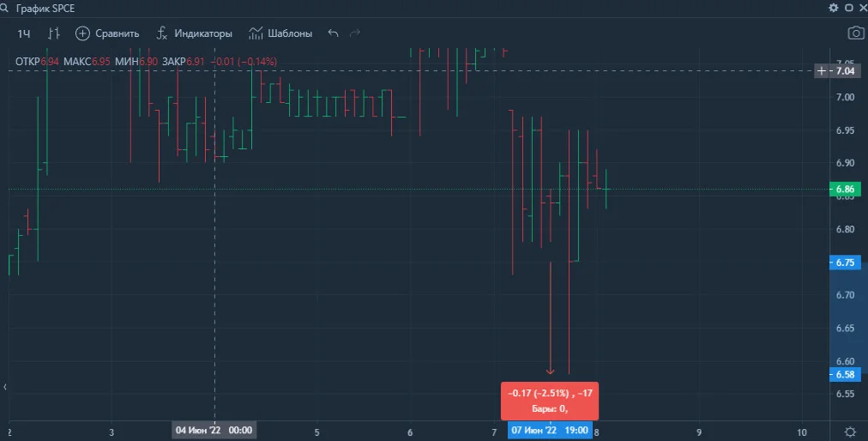868x441 pixels.
Task: Click the График SPCE title
Action: [45, 9]
